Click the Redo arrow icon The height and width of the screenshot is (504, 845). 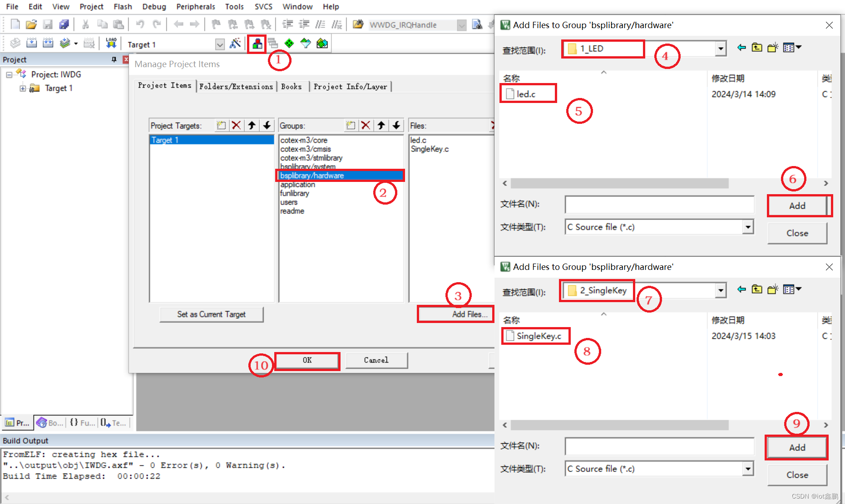(x=157, y=24)
